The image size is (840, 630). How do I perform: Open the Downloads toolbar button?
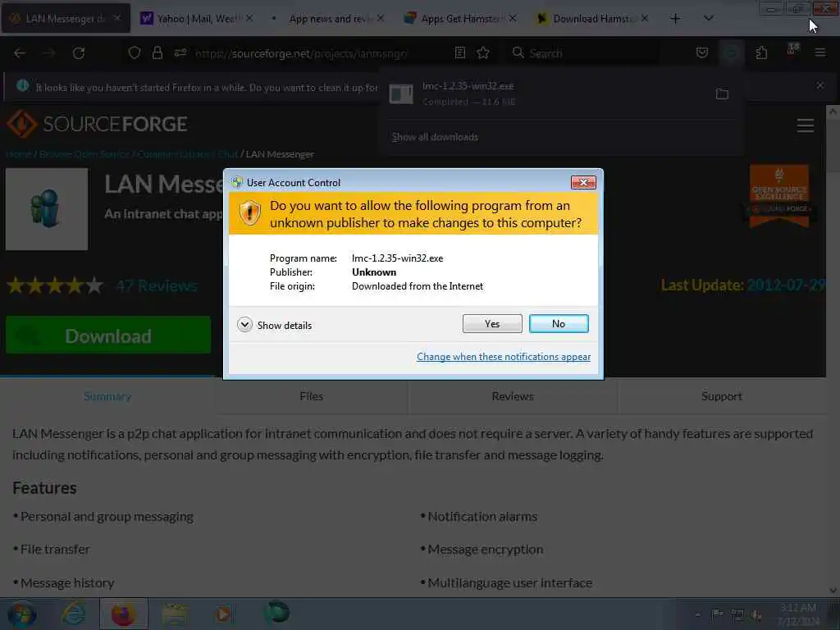click(x=731, y=52)
